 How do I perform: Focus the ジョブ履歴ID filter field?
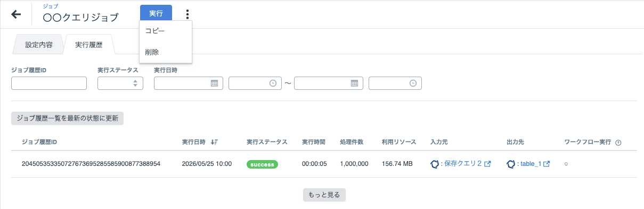49,83
